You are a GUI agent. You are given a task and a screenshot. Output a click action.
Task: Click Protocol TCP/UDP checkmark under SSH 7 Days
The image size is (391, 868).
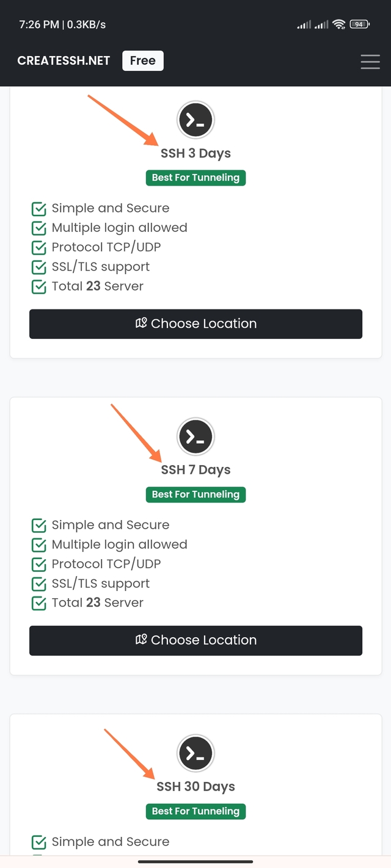tap(38, 564)
